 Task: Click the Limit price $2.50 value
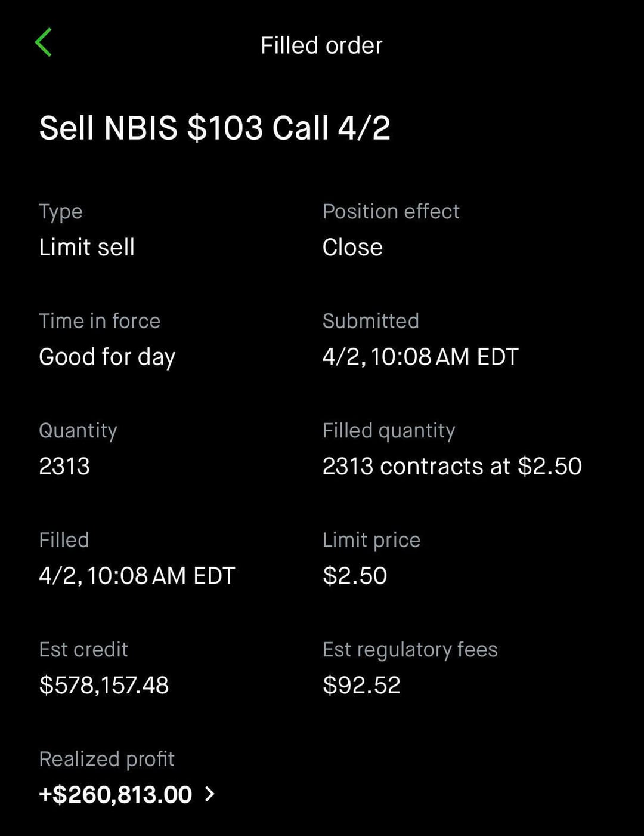[355, 576]
